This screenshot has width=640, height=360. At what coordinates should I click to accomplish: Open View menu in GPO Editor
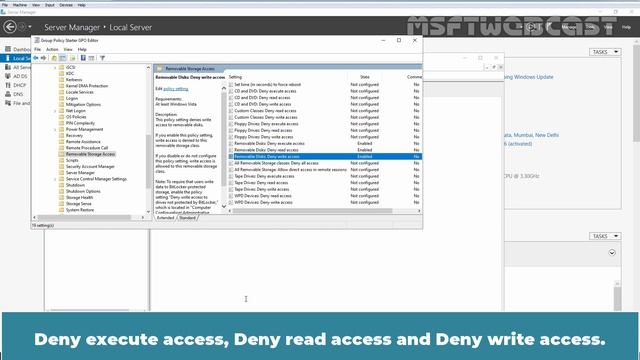pyautogui.click(x=68, y=49)
